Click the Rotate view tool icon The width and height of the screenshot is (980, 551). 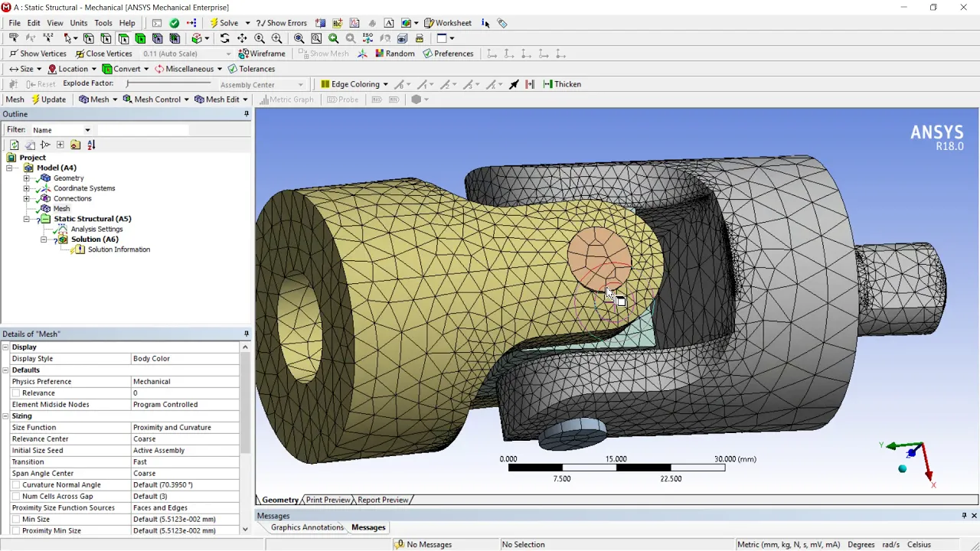click(x=224, y=38)
